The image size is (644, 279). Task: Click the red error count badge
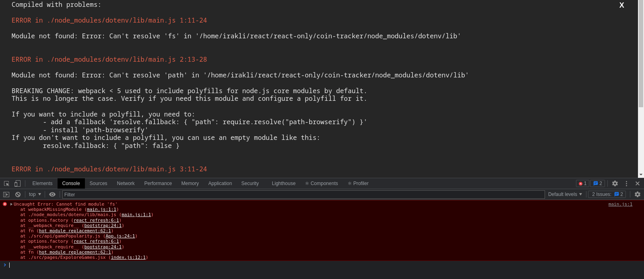point(582,183)
